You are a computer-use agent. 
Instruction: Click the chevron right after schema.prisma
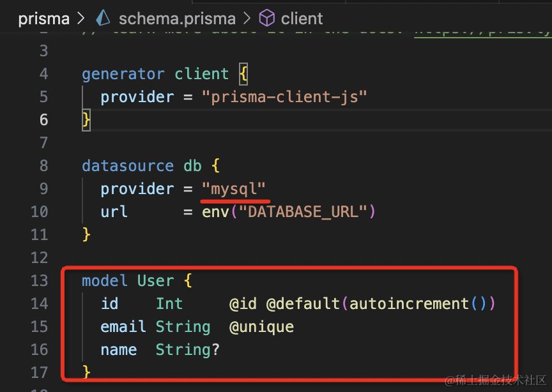coord(247,19)
